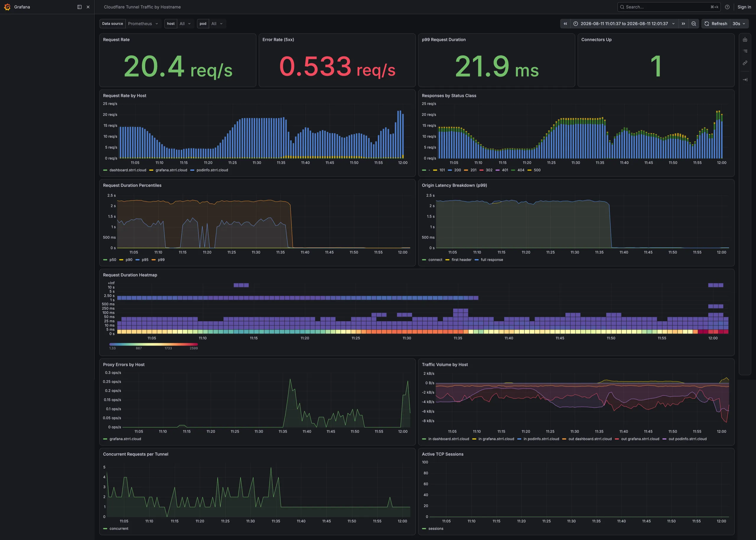The image size is (756, 540).
Task: Open the Error Rate (5xx) panel title
Action: [x=278, y=40]
